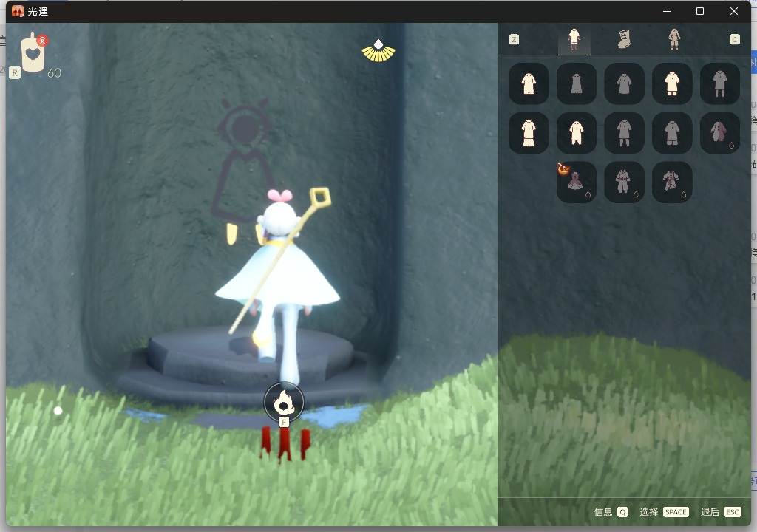
Task: Click the 退后 ESC back button
Action: tap(721, 512)
